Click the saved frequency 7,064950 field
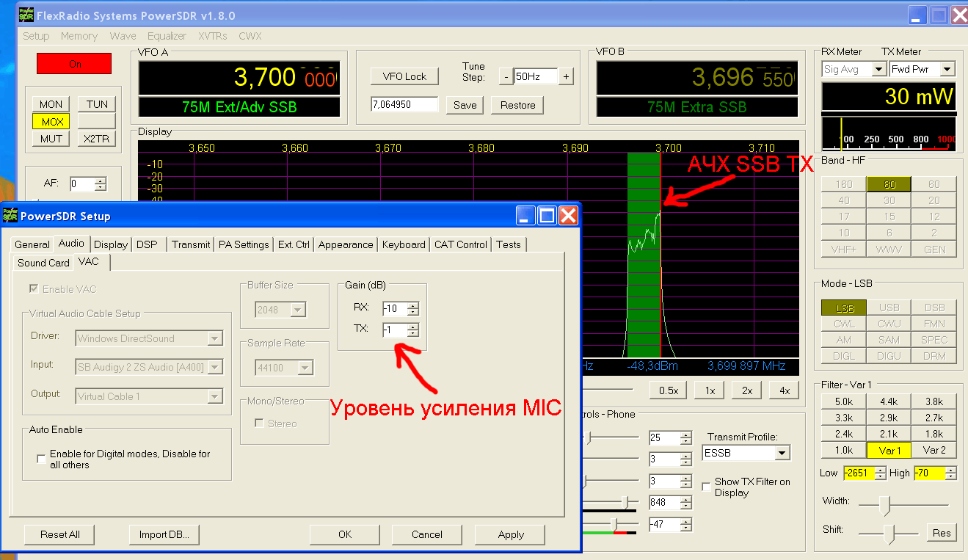This screenshot has height=560, width=968. [404, 105]
